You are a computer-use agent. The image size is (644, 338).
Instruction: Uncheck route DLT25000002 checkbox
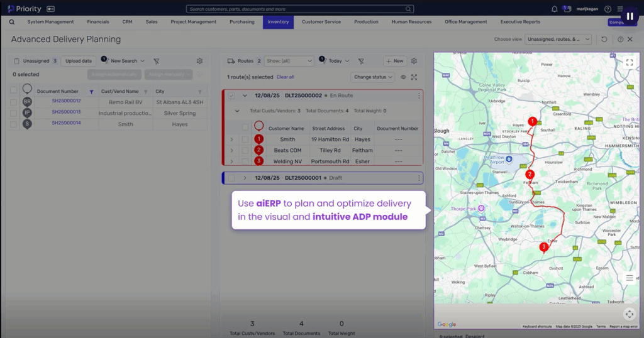coord(231,95)
